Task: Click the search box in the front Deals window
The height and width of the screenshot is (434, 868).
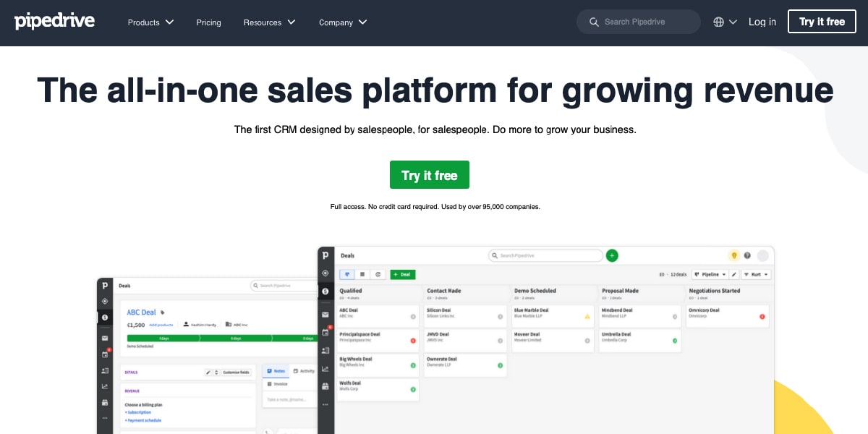Action: point(545,255)
